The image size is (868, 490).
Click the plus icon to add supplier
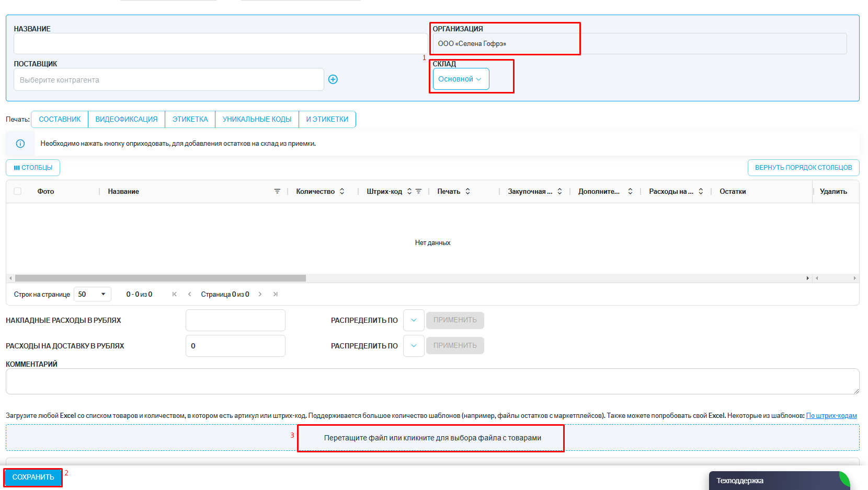(333, 79)
